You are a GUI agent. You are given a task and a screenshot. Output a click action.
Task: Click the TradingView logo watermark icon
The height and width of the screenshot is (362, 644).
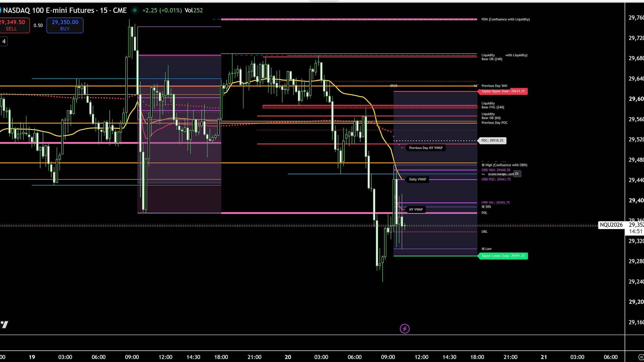pyautogui.click(x=4, y=324)
